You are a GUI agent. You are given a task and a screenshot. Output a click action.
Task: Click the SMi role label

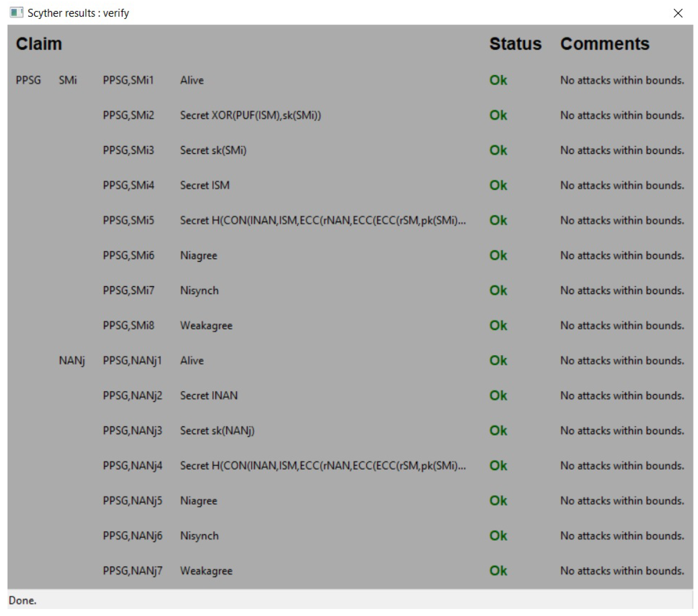pos(68,80)
